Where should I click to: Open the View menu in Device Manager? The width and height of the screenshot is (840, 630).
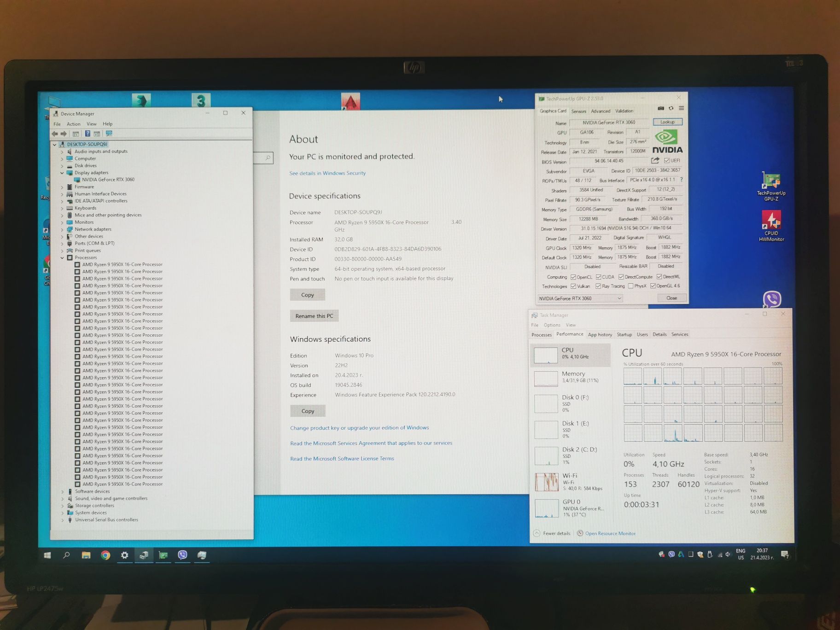point(92,124)
